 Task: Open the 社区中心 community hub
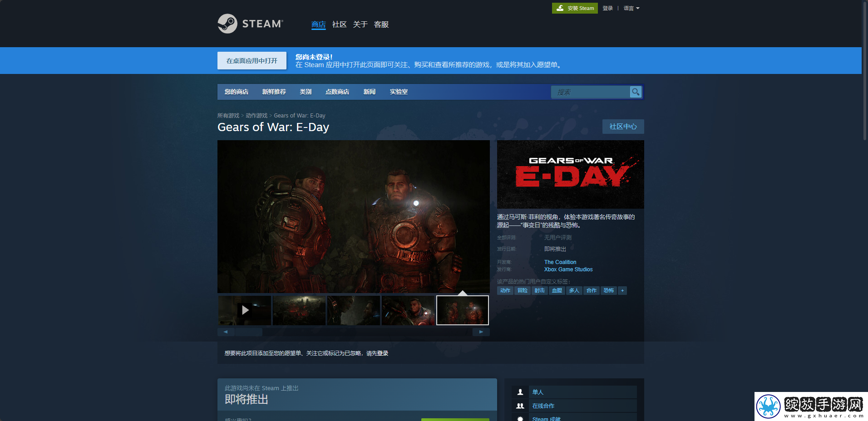[x=623, y=127]
